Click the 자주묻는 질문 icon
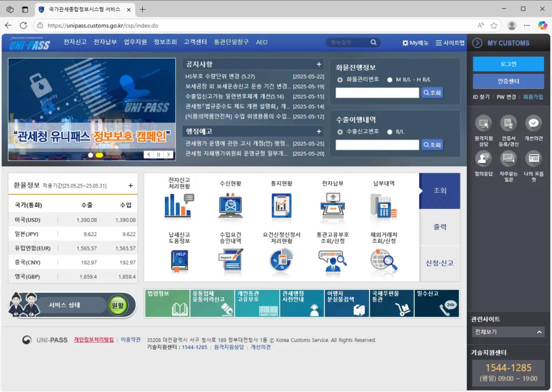The image size is (552, 392). click(x=508, y=158)
